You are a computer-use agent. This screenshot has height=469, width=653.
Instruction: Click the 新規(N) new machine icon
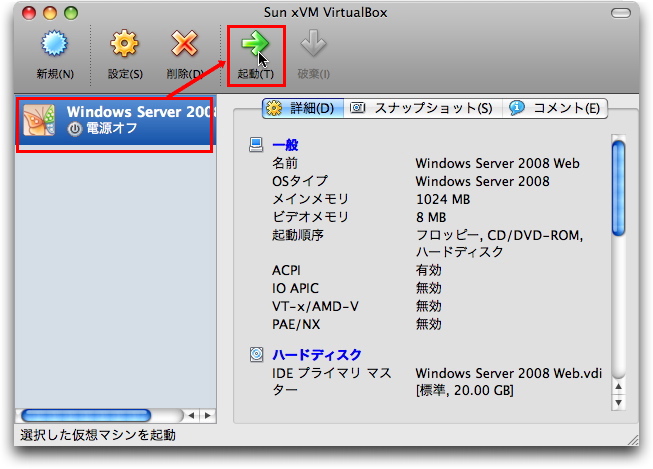(x=54, y=44)
